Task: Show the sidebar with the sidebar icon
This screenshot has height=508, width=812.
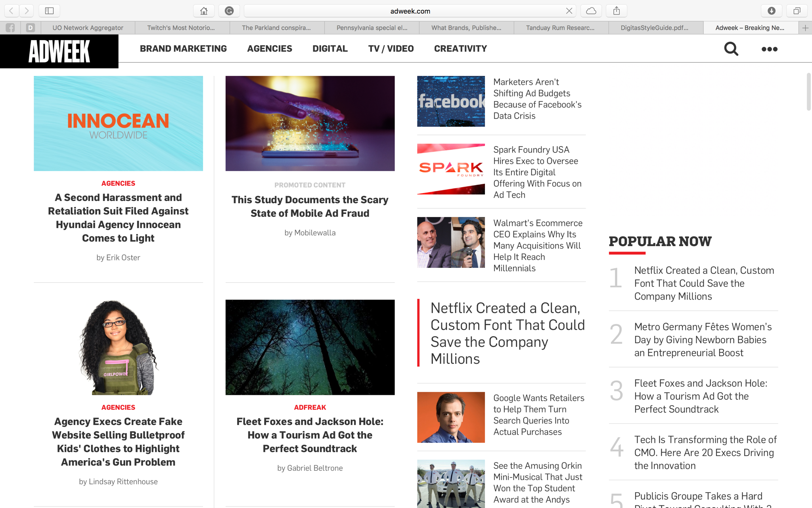Action: [49, 11]
